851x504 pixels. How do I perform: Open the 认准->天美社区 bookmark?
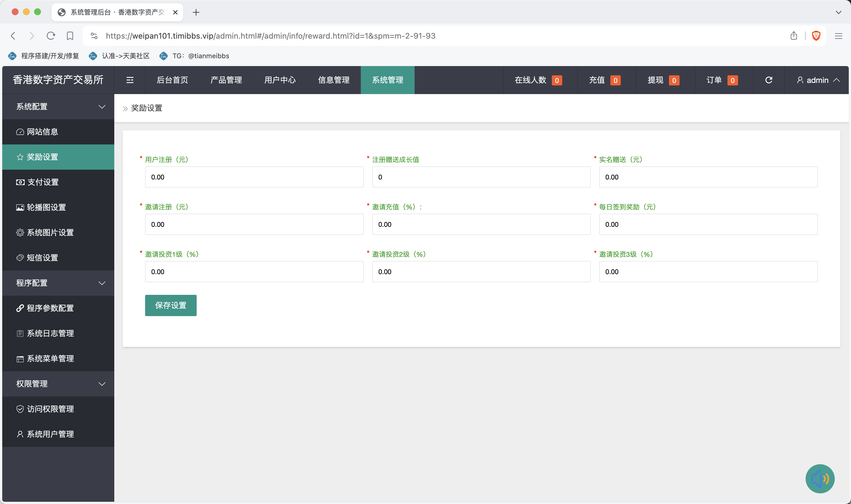(x=119, y=56)
